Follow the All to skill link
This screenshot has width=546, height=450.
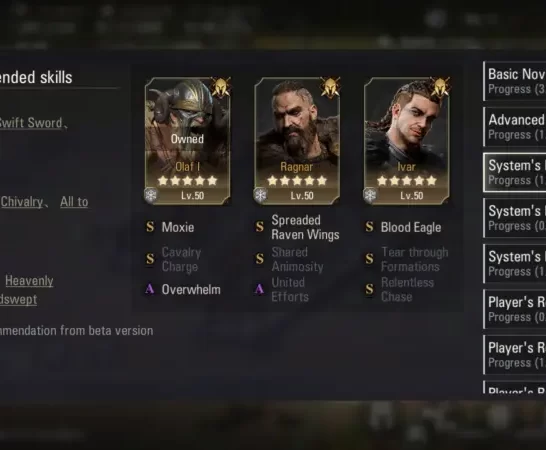(74, 202)
